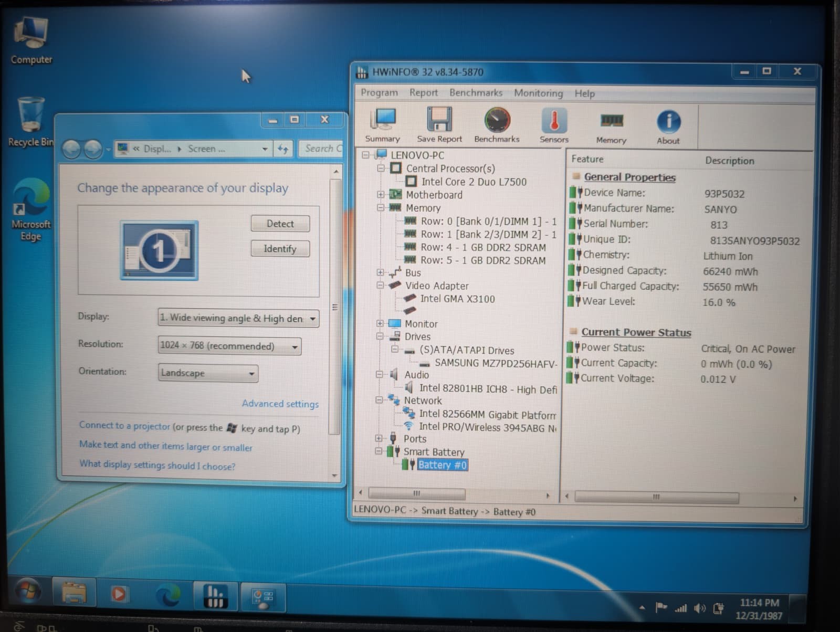Open the Report menu
Image resolution: width=840 pixels, height=632 pixels.
(x=423, y=93)
